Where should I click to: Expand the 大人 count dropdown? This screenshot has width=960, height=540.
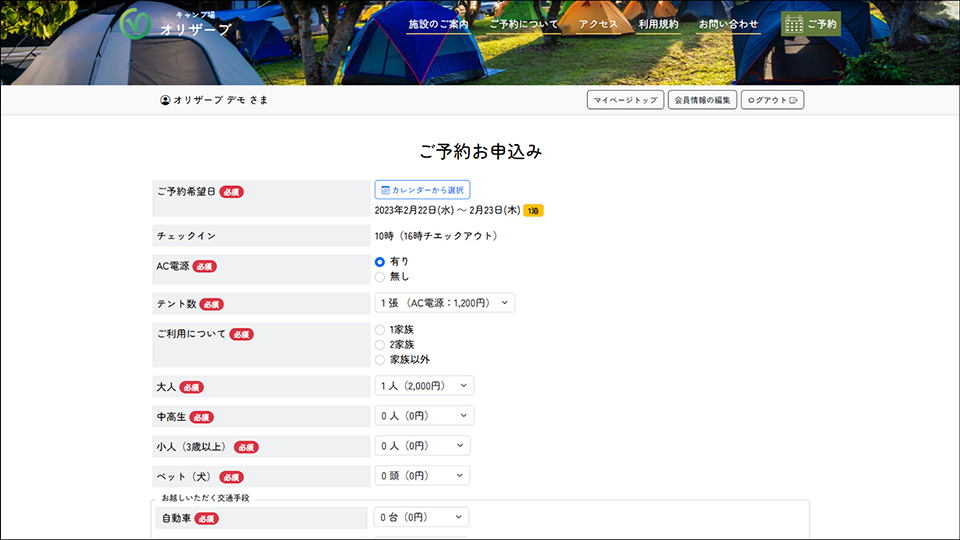tap(424, 386)
